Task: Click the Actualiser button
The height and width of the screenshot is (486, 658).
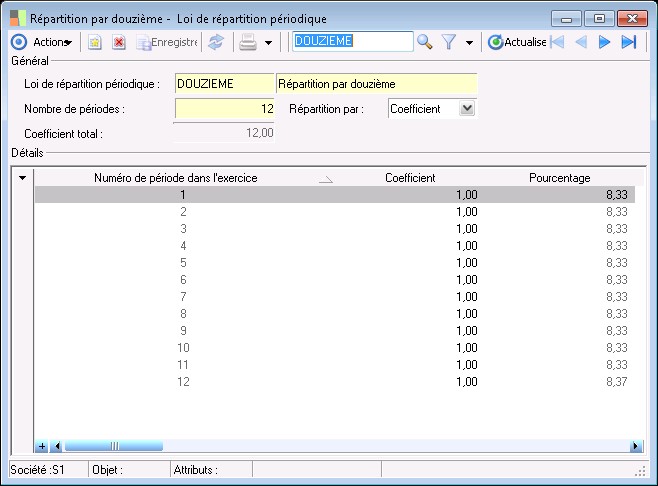Action: pyautogui.click(x=517, y=42)
